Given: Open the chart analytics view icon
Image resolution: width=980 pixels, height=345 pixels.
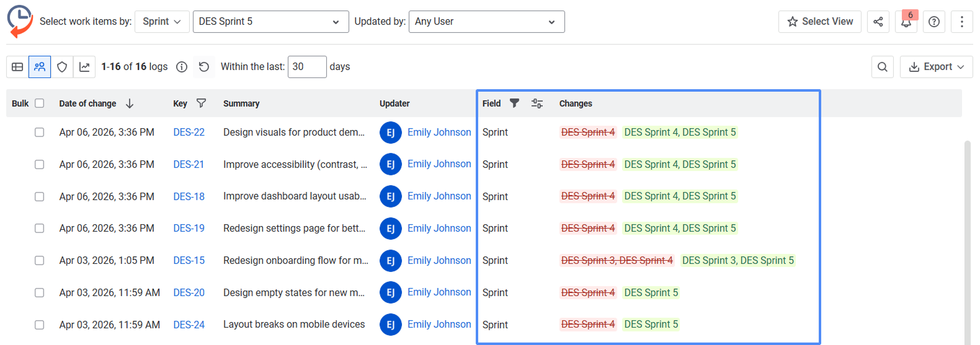Looking at the screenshot, I should tap(84, 67).
